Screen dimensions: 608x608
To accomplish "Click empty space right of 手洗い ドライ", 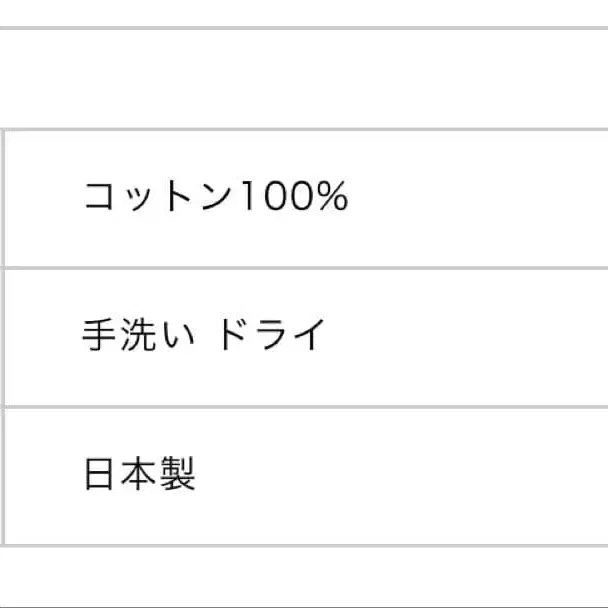I will pyautogui.click(x=470, y=335).
